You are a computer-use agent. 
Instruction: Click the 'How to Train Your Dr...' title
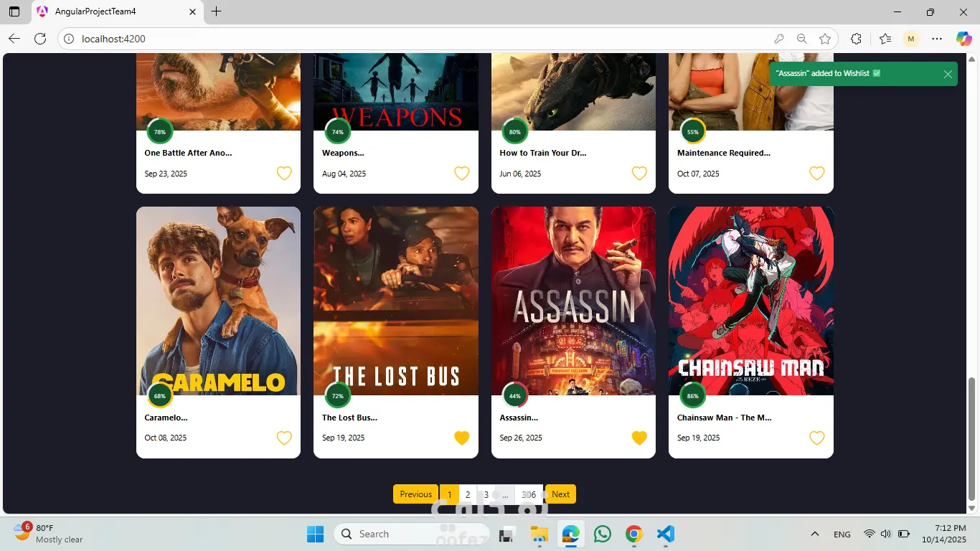[x=543, y=153]
